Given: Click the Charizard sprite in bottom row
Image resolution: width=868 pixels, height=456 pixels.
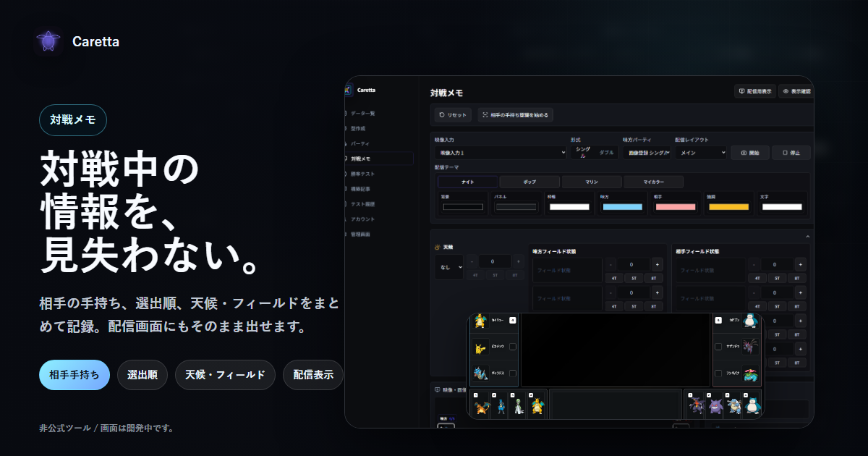Looking at the screenshot, I should [x=482, y=407].
